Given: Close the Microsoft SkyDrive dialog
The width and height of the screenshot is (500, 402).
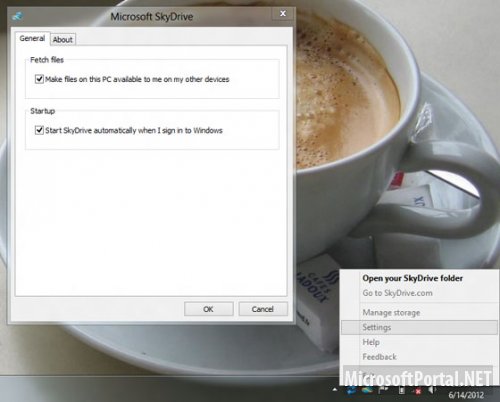Looking at the screenshot, I should click(283, 13).
